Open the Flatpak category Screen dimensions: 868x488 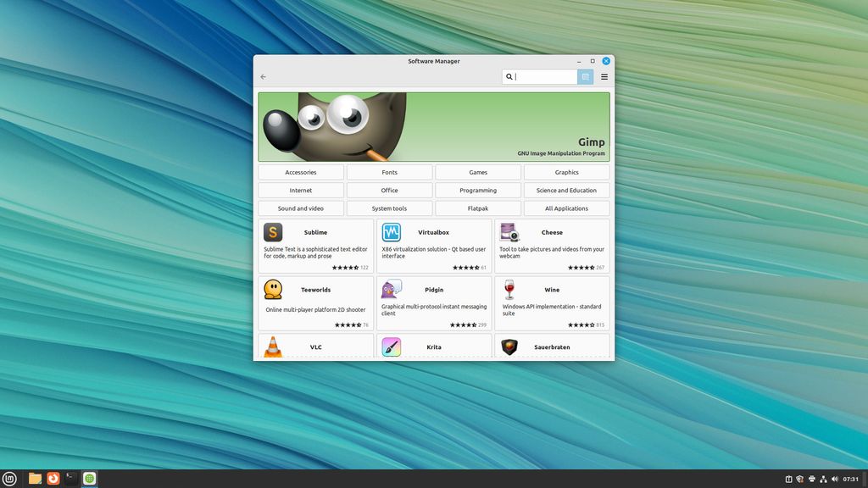click(477, 208)
